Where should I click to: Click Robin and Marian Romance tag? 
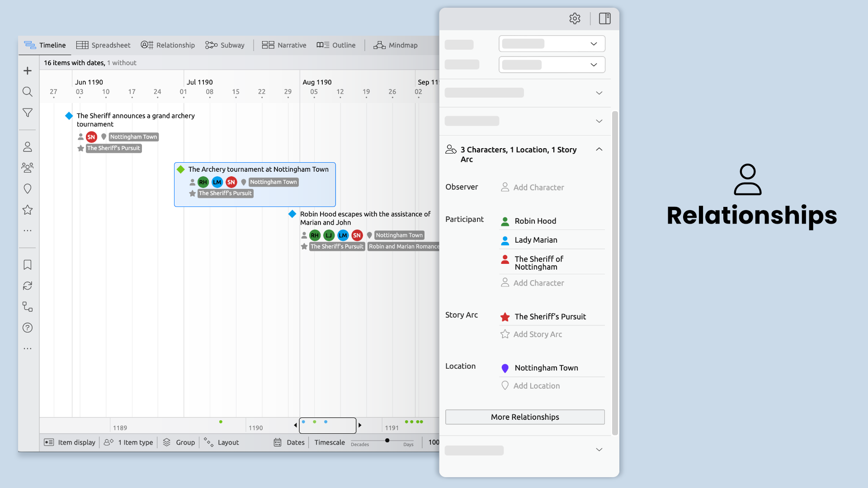pyautogui.click(x=404, y=247)
